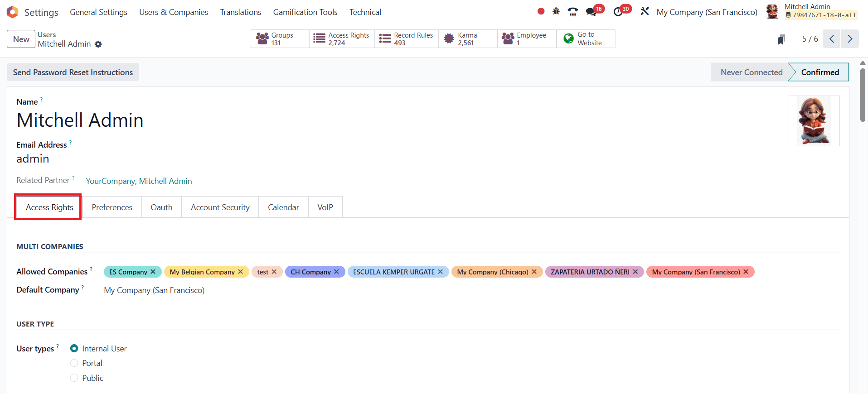Open company switcher My Company (San Francisco)
This screenshot has height=394, width=868.
pyautogui.click(x=707, y=12)
